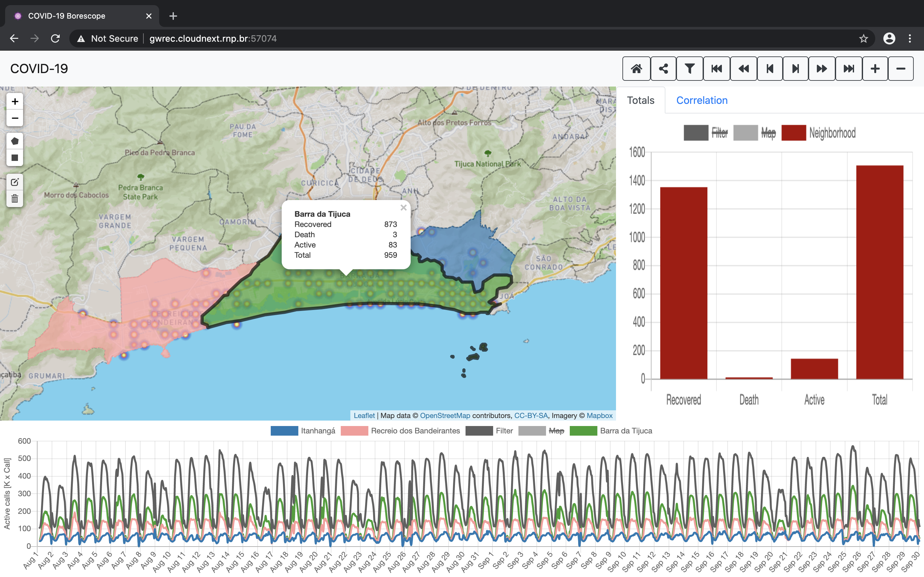
Task: Open the filter funnel tool
Action: click(x=689, y=69)
